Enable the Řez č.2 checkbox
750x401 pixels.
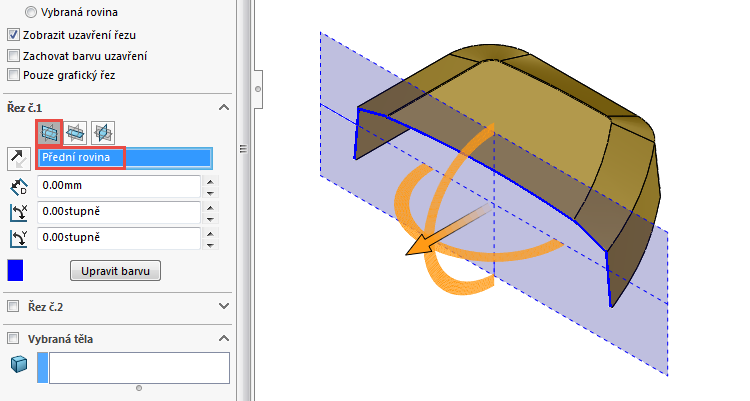(13, 306)
